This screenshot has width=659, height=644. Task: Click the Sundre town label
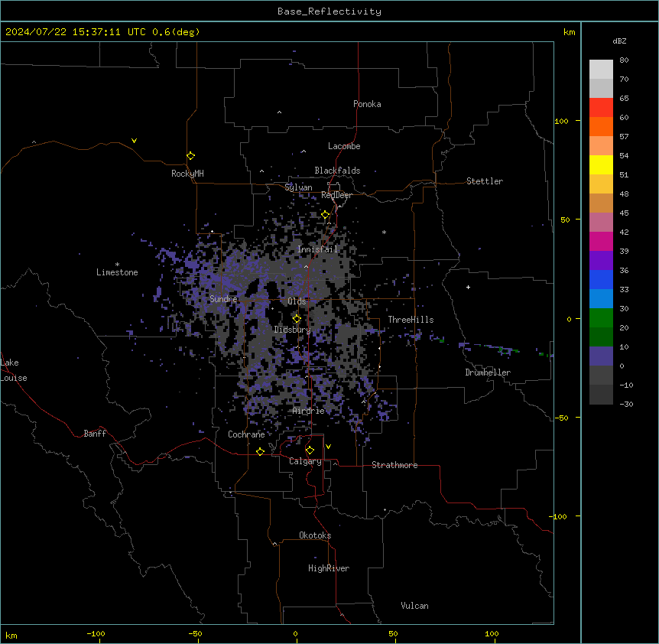pyautogui.click(x=223, y=299)
